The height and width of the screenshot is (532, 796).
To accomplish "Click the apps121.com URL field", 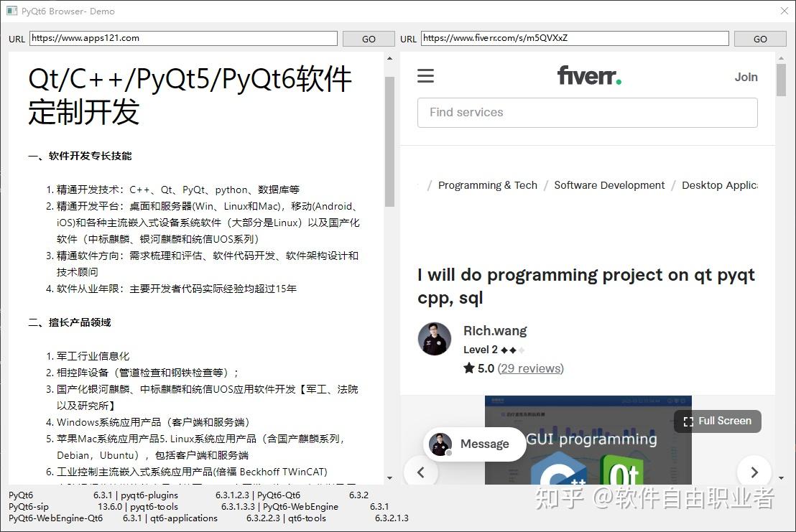I will point(182,38).
